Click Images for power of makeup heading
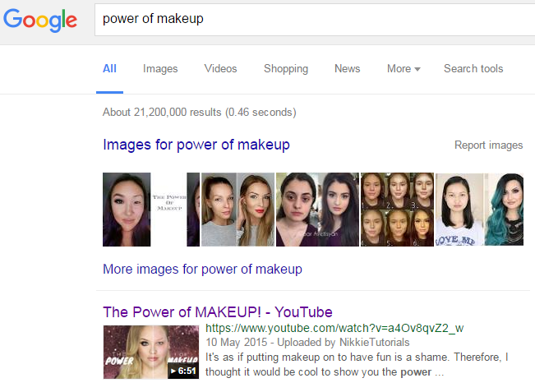This screenshot has height=392, width=535. coord(196,145)
